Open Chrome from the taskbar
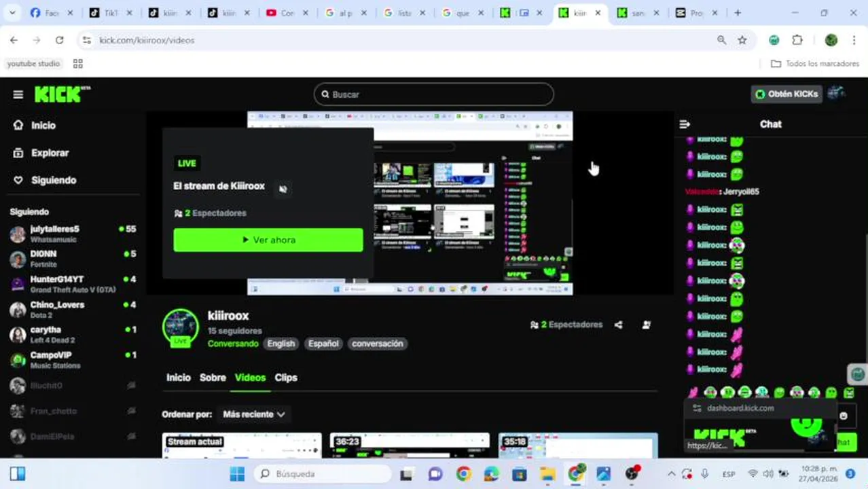The width and height of the screenshot is (868, 489). click(x=464, y=474)
